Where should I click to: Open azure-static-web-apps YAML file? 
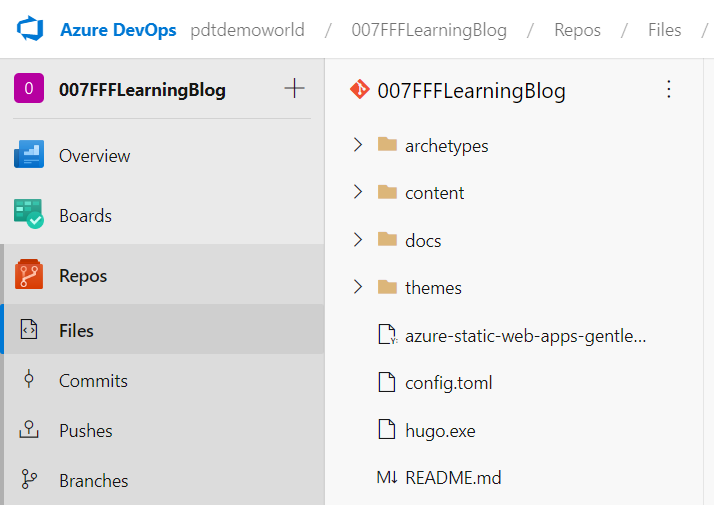[525, 336]
